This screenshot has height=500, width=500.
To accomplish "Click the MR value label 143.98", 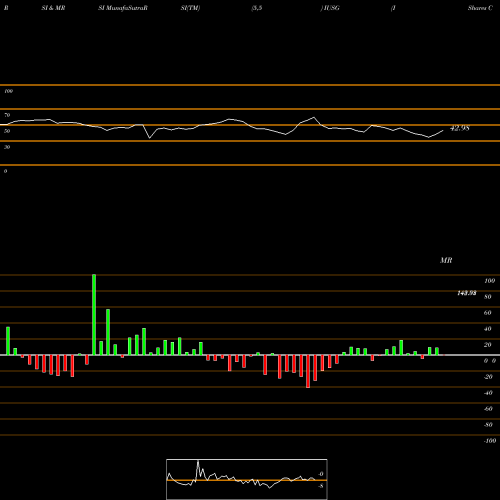I will [467, 293].
